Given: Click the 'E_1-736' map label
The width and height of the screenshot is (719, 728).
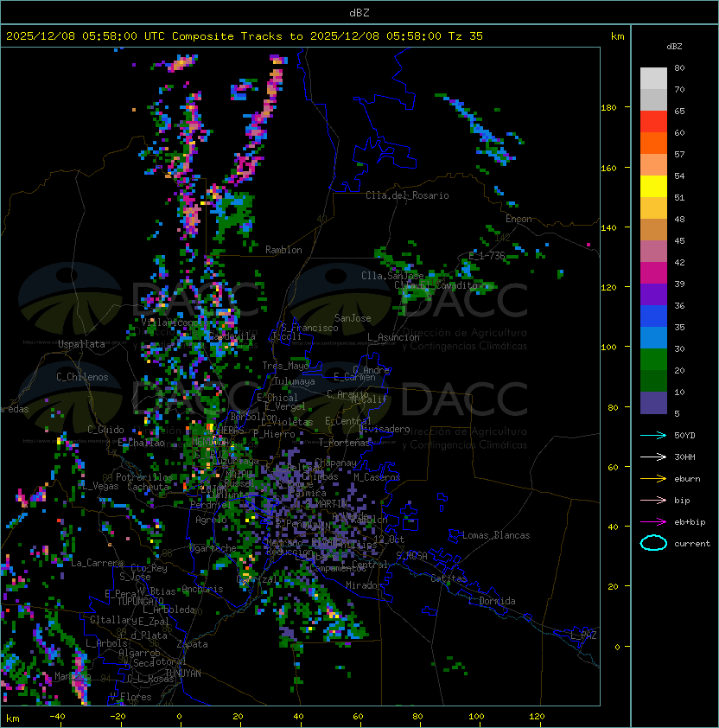Looking at the screenshot, I should 487,256.
